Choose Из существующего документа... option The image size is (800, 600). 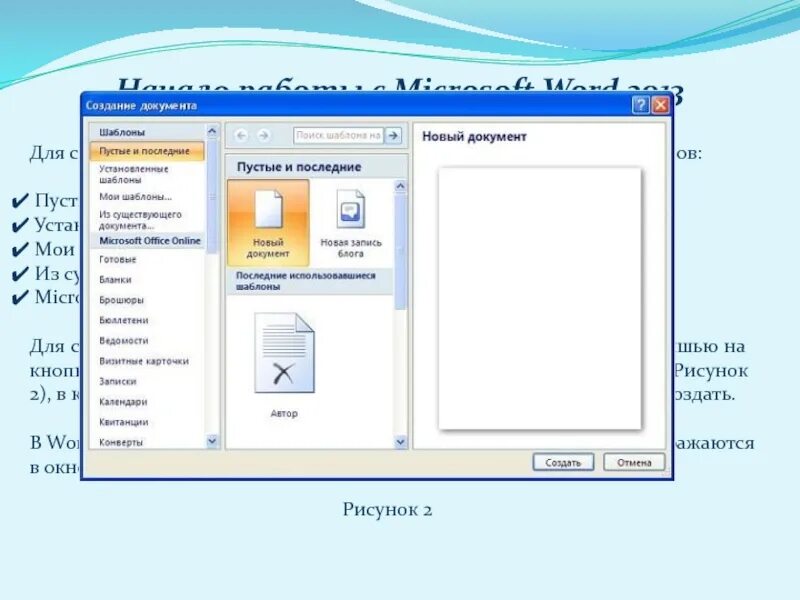coord(140,220)
